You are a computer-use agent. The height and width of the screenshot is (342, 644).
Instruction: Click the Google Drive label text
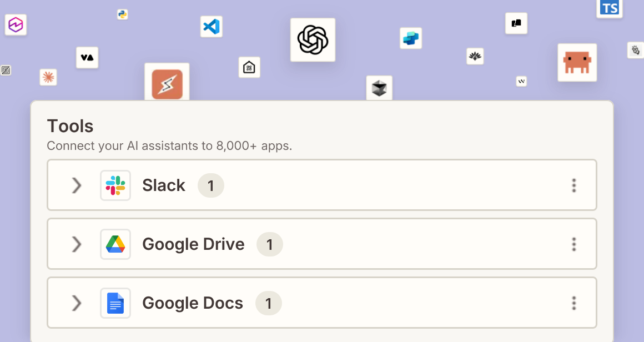193,244
